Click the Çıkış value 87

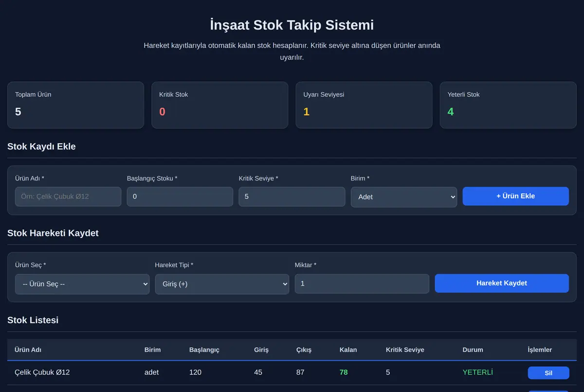coord(300,373)
